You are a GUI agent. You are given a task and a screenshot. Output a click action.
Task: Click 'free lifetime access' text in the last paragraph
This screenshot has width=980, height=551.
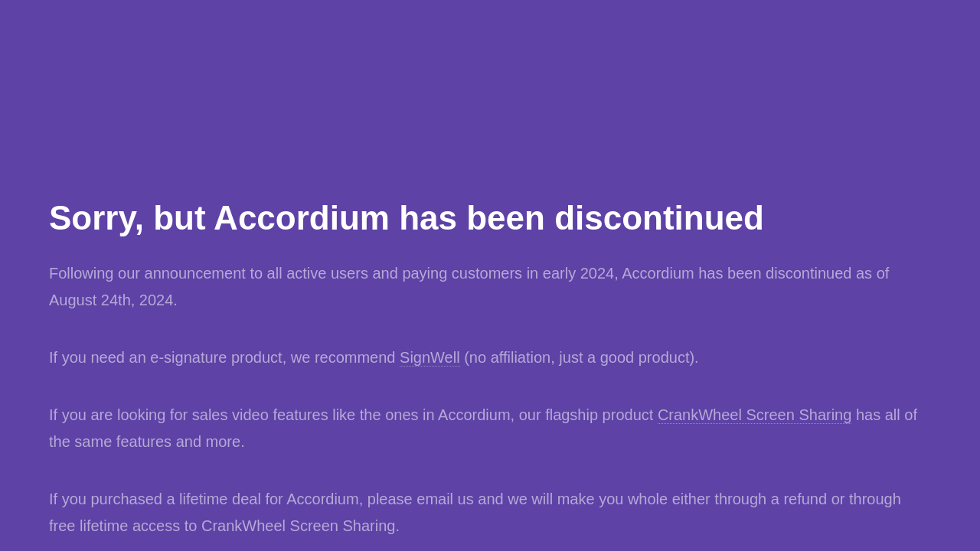(x=112, y=526)
